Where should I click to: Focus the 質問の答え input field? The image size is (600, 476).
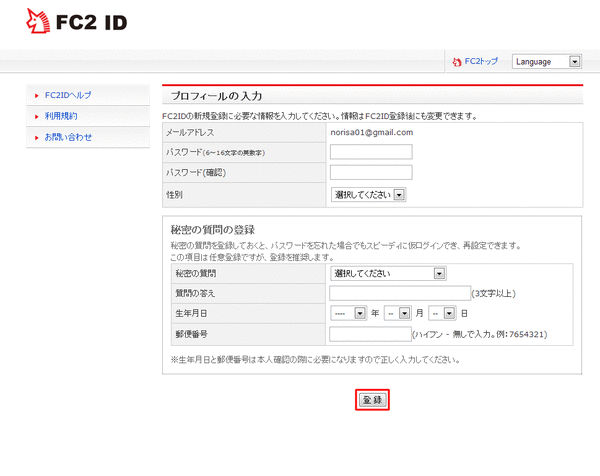coord(400,293)
